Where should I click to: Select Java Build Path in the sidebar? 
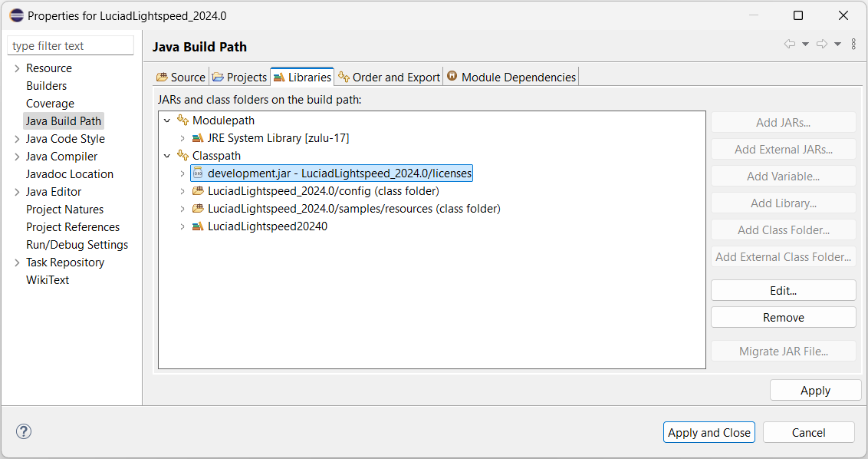click(x=64, y=121)
